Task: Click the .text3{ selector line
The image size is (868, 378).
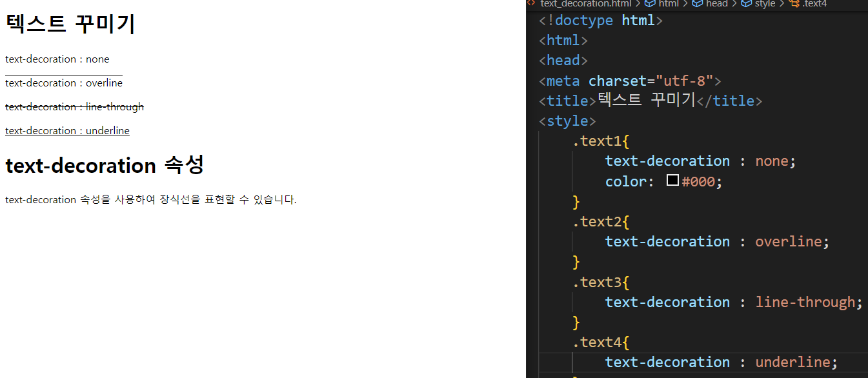Action: tap(601, 282)
